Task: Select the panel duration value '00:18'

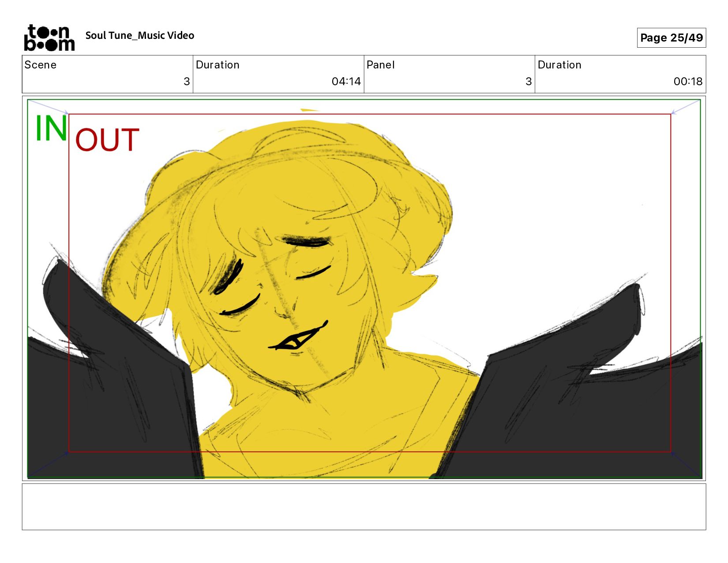Action: click(688, 81)
